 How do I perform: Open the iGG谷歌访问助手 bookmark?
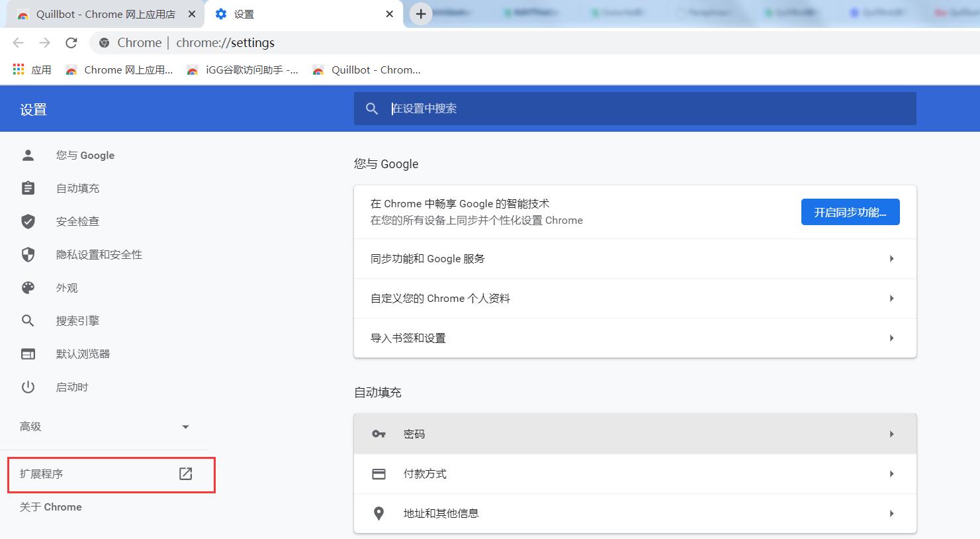tap(242, 70)
